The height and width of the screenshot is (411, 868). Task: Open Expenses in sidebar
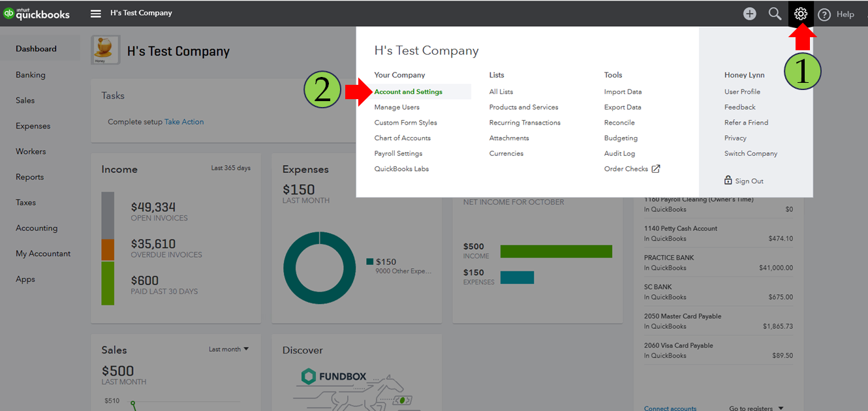[x=33, y=126]
